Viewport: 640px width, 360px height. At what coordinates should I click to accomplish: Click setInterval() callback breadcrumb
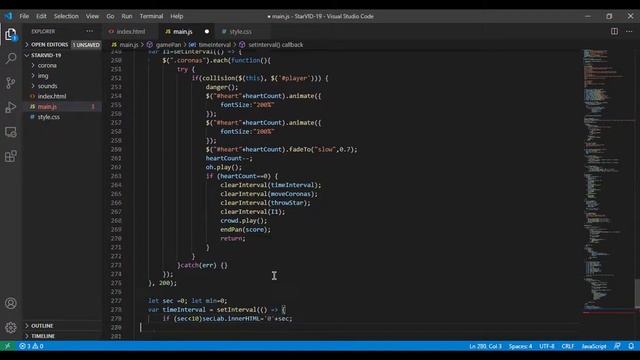[276, 44]
